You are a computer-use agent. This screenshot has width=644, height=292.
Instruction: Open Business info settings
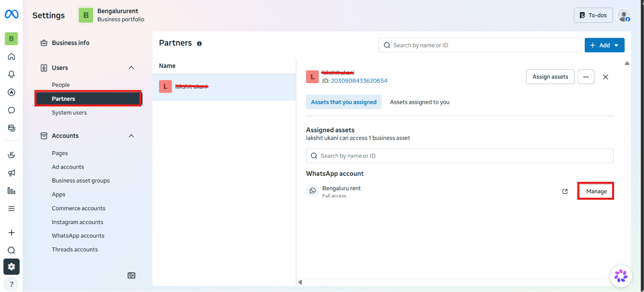click(70, 43)
